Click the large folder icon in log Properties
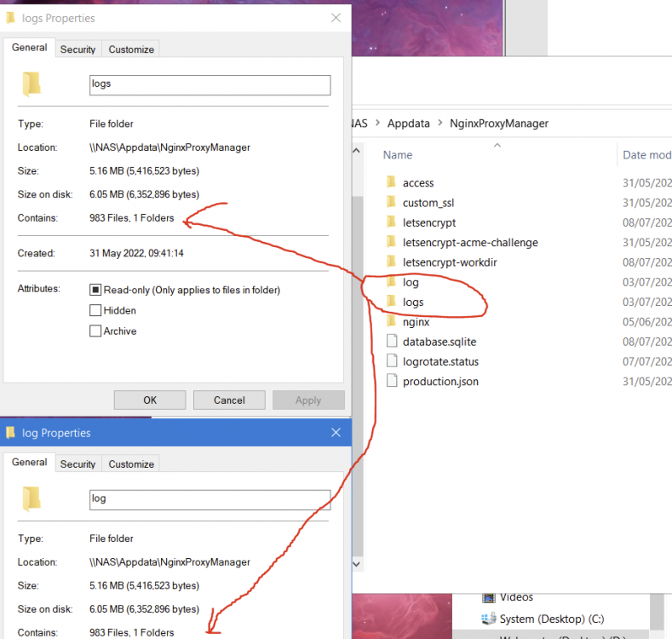The image size is (672, 639). click(x=32, y=498)
